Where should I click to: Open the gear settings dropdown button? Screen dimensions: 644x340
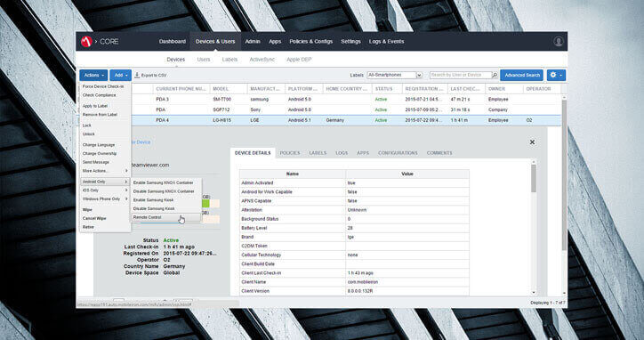pos(556,75)
